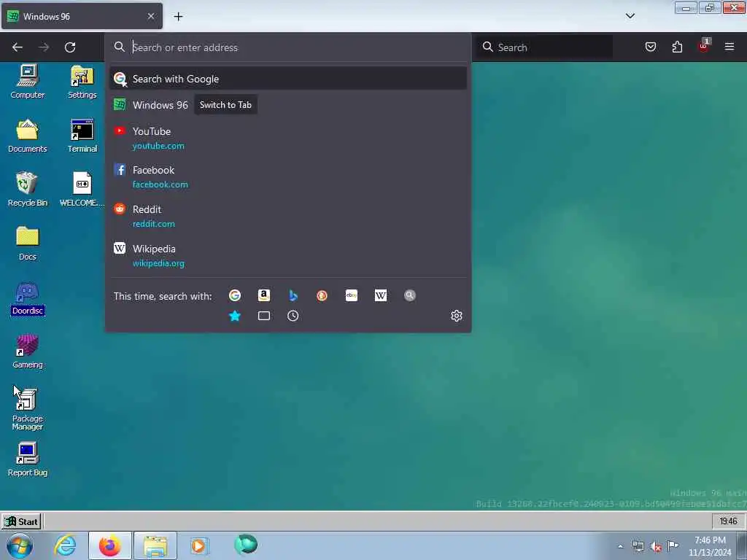Select the YouTube suggestion row
The width and height of the screenshot is (747, 560).
[x=288, y=138]
